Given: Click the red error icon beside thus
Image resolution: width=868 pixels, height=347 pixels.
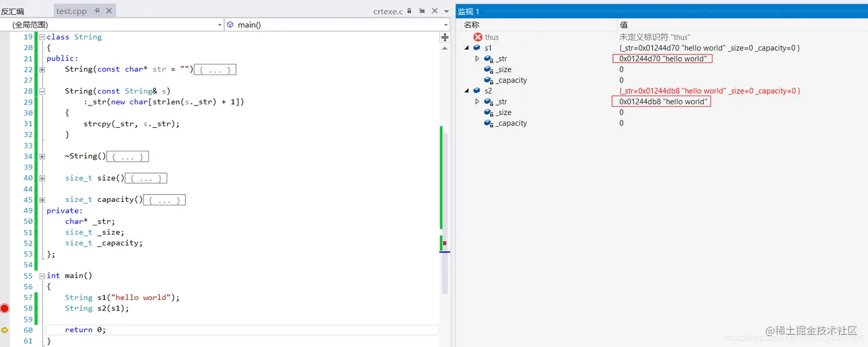Looking at the screenshot, I should (478, 37).
